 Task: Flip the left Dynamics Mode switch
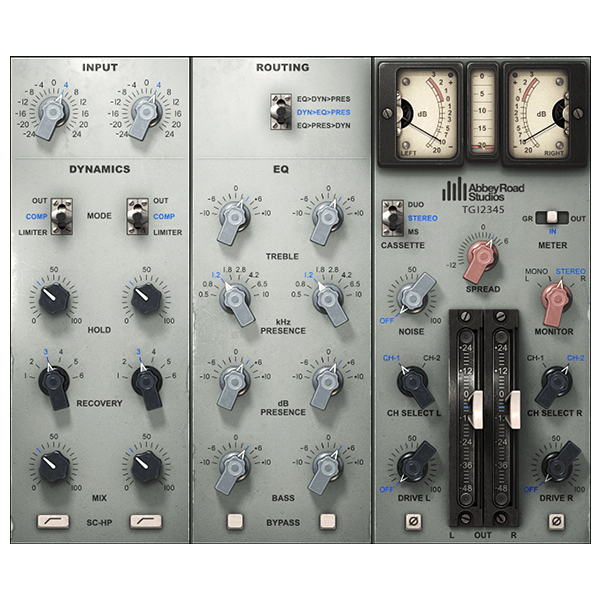click(x=62, y=216)
